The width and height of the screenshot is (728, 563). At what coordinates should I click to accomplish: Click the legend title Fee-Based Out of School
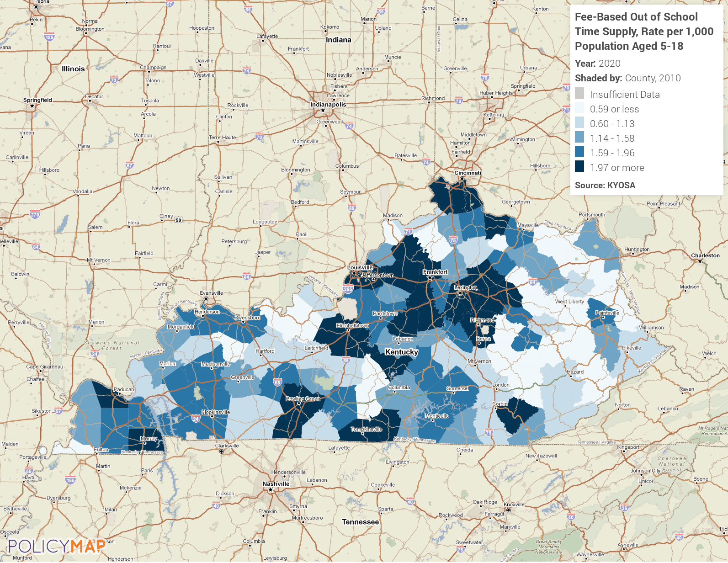click(636, 17)
